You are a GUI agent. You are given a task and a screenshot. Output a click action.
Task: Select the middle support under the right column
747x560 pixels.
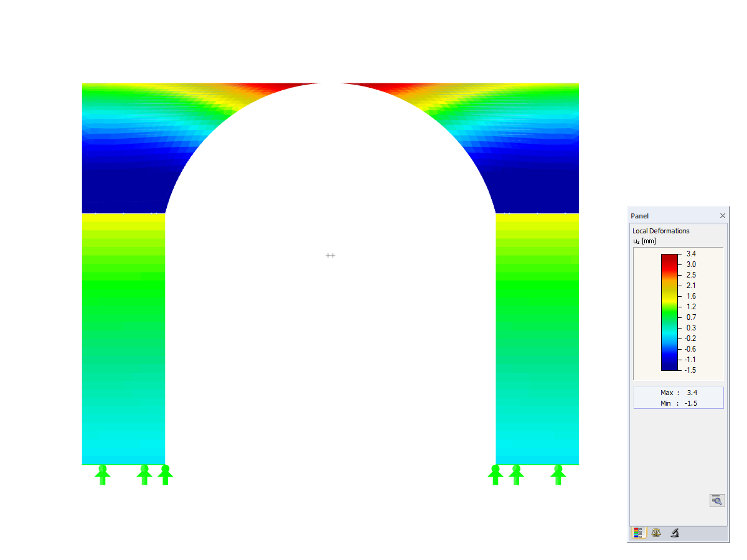[516, 475]
